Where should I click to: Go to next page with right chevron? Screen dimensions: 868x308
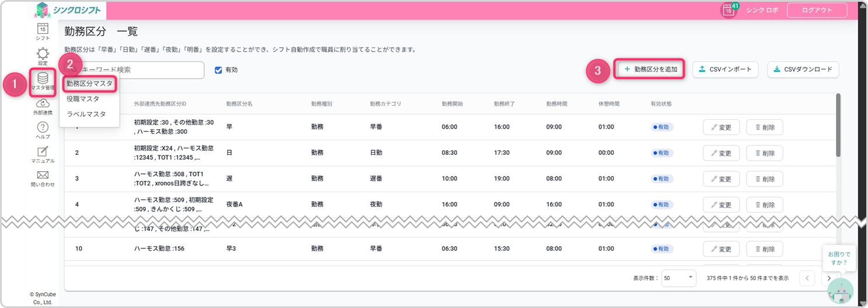click(828, 278)
